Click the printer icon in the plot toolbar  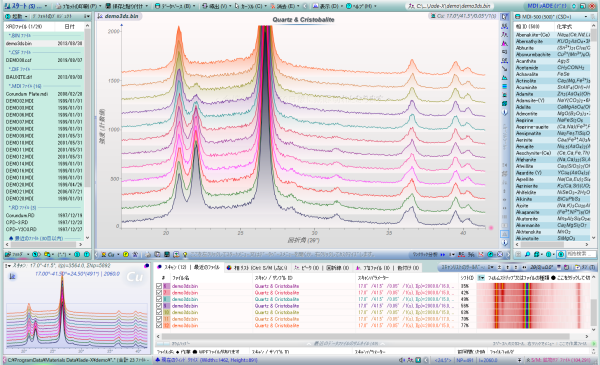pyautogui.click(x=148, y=254)
